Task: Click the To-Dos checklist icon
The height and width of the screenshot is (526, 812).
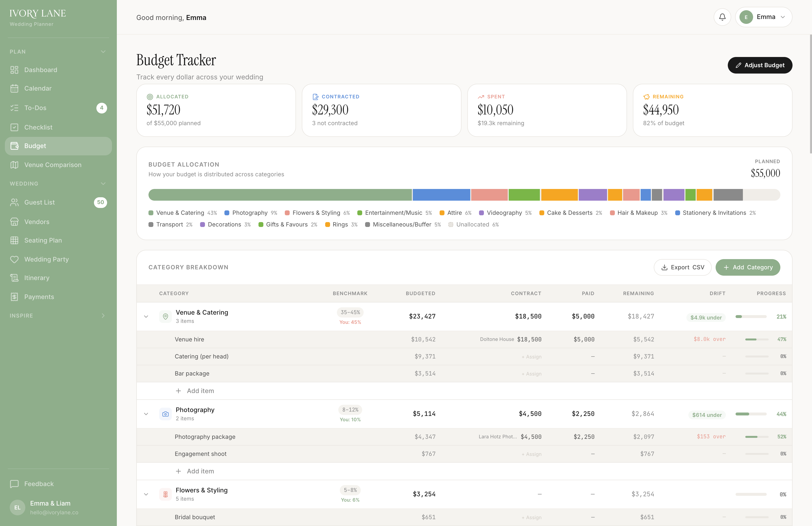Action: tap(14, 108)
